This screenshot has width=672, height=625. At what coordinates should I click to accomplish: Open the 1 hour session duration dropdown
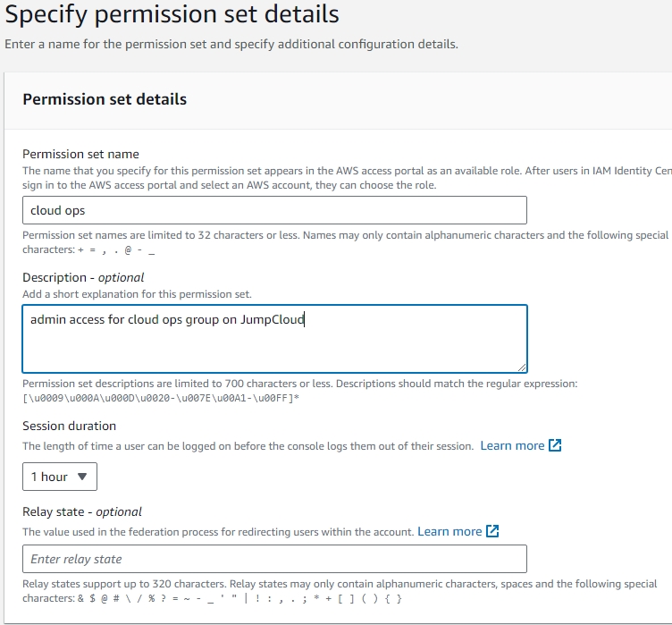60,477
